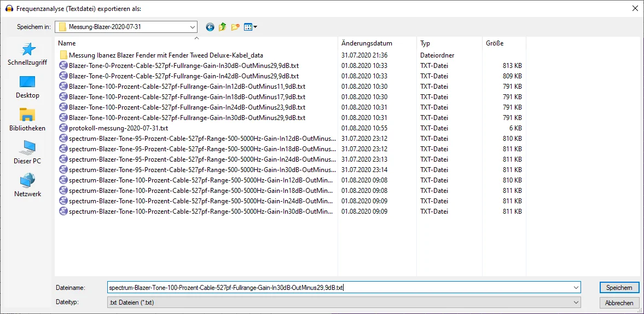Select the Messung Ibanez Blazer Fender folder
Screen dimensions: 644x314
(x=166, y=55)
